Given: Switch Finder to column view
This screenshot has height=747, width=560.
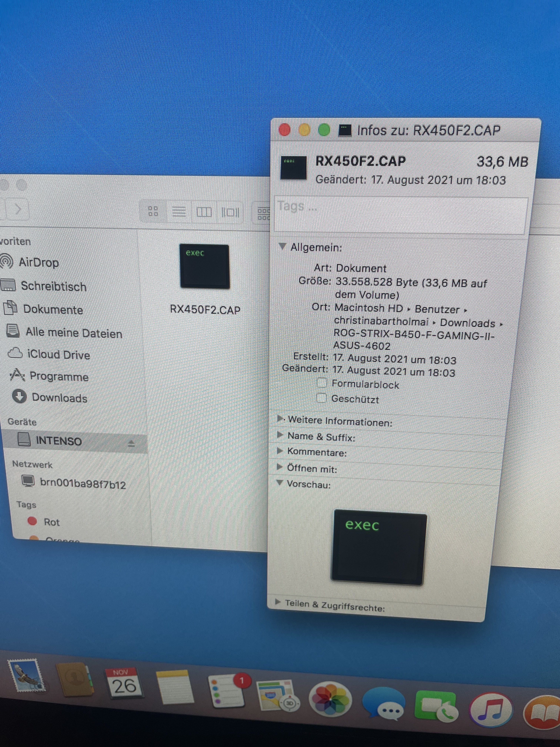Looking at the screenshot, I should 204,213.
